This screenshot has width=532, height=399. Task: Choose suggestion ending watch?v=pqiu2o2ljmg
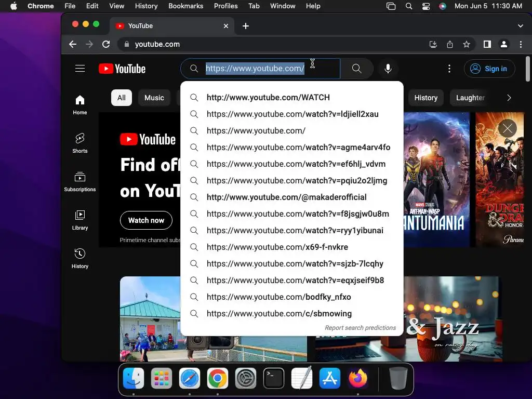[x=292, y=180]
